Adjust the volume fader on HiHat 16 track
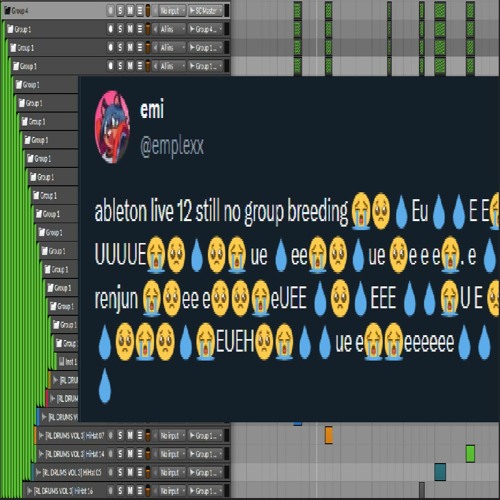Viewport: 500px width, 500px height. (x=148, y=491)
